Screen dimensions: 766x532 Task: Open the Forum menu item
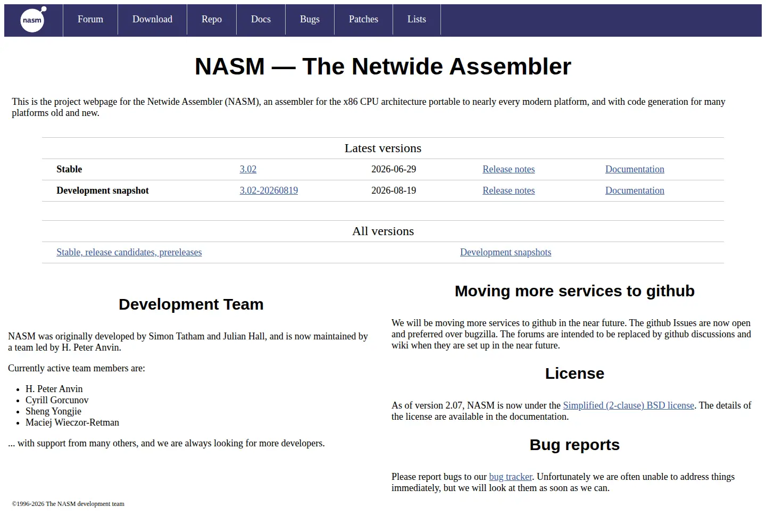90,19
